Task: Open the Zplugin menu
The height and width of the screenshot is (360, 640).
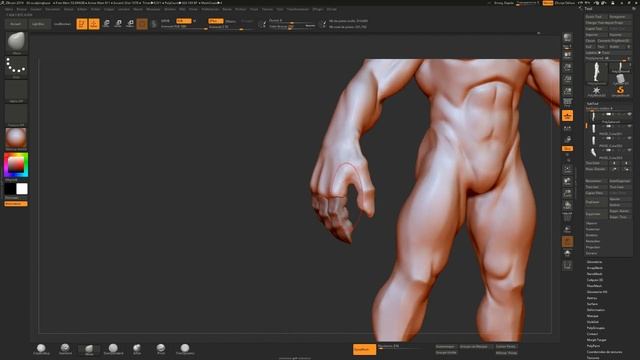Action: [317, 9]
